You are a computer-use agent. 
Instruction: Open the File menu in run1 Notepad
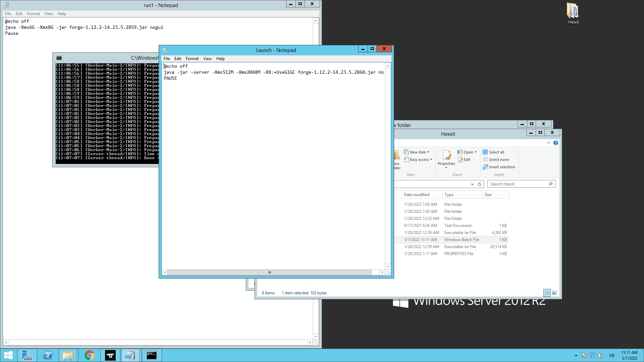(8, 14)
